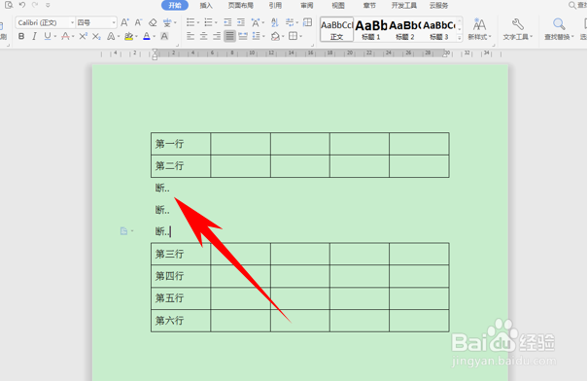Apply strikethrough to text
Image resolution: width=588 pixels, height=381 pixels.
pyautogui.click(x=66, y=36)
